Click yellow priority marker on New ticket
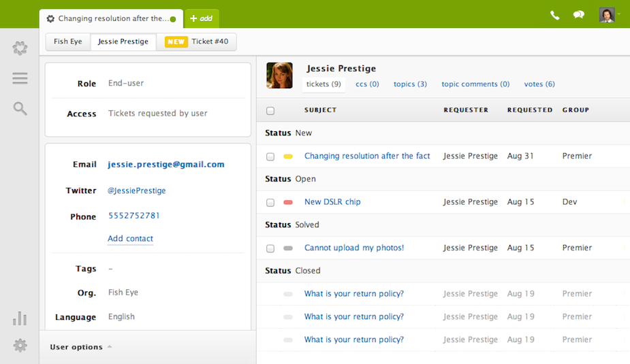Viewport: 630px width, 364px height. [288, 156]
